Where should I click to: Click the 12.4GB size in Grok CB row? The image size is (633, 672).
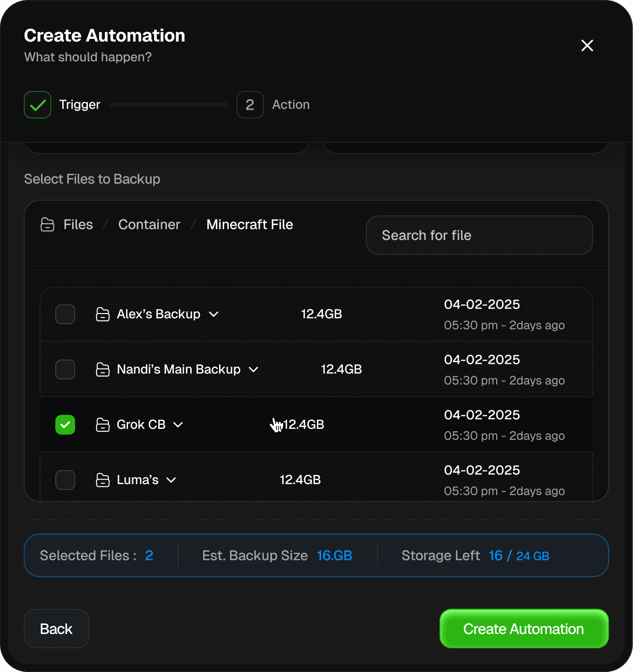pyautogui.click(x=304, y=425)
